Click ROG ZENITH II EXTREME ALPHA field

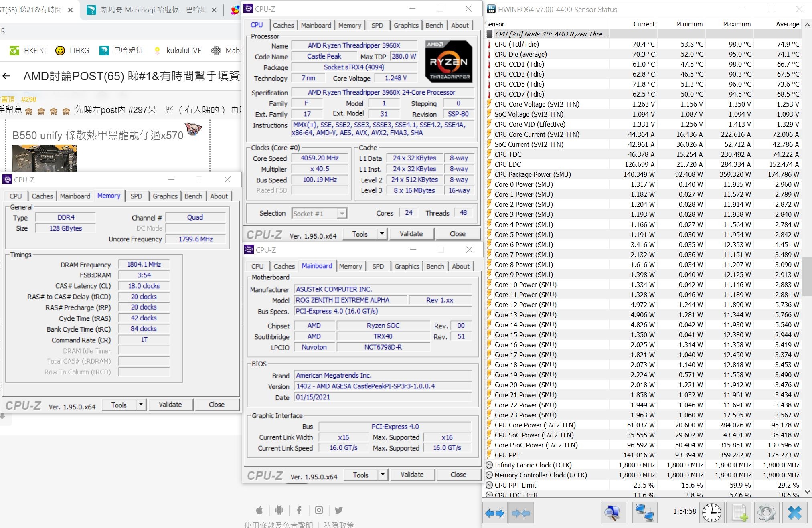pyautogui.click(x=350, y=300)
